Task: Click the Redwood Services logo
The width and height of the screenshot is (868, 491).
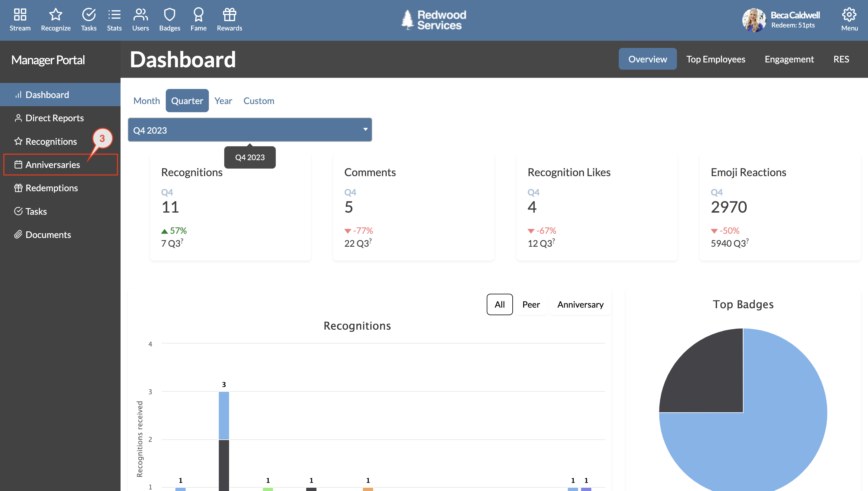Action: [x=434, y=20]
